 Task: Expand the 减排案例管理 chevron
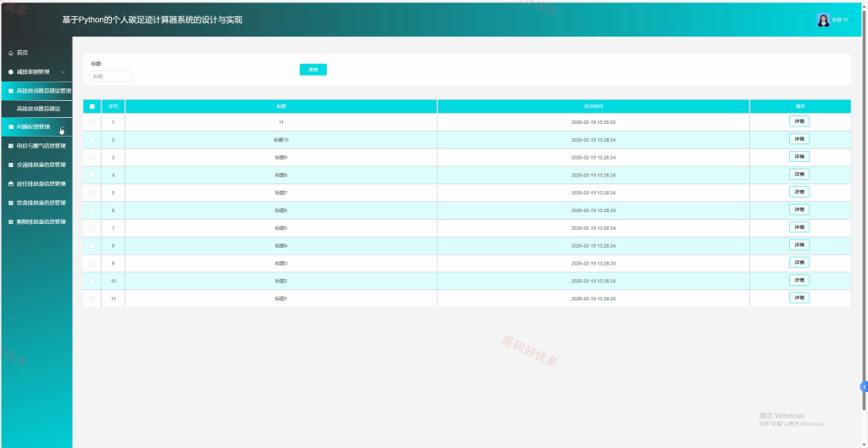(x=63, y=72)
